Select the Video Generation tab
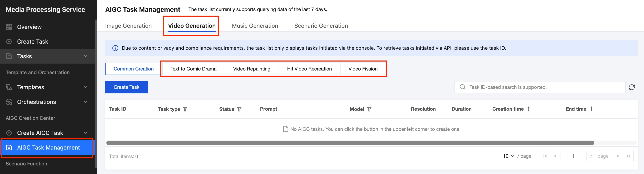This screenshot has height=174, width=644. coord(192,26)
